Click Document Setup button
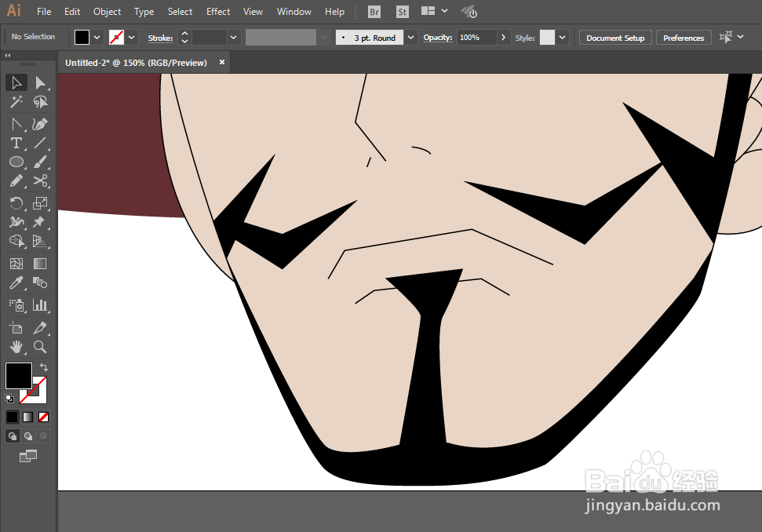 click(x=615, y=38)
